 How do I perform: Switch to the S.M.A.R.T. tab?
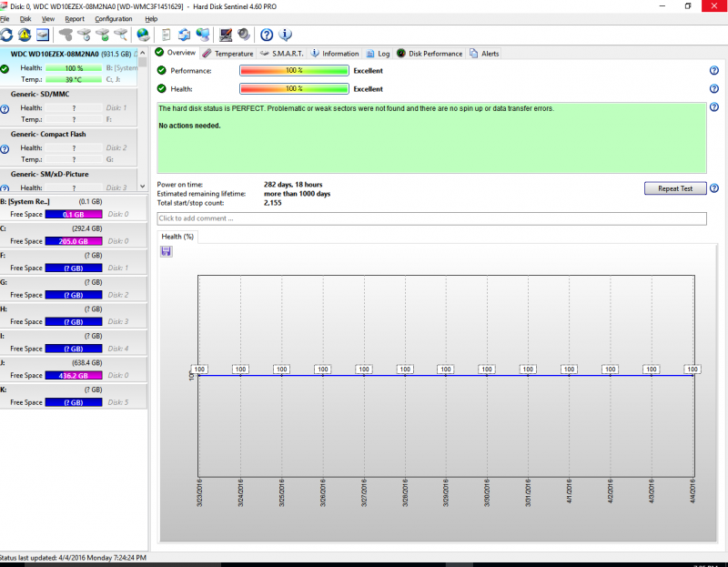click(282, 54)
